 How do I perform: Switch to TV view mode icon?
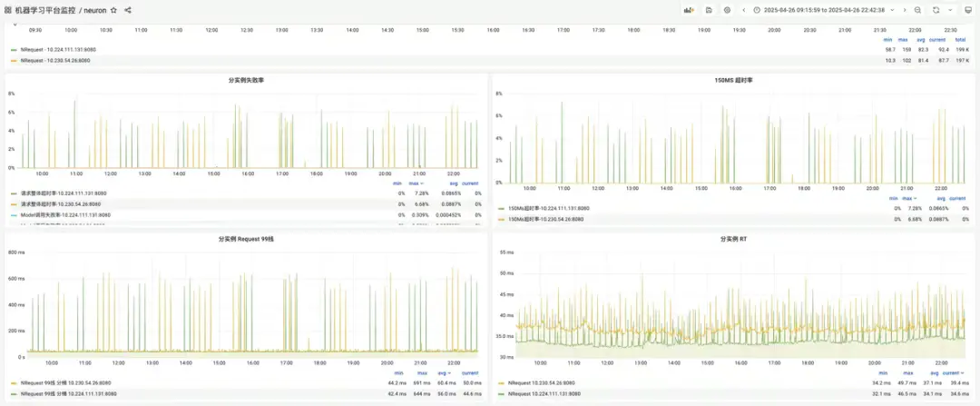[x=968, y=10]
